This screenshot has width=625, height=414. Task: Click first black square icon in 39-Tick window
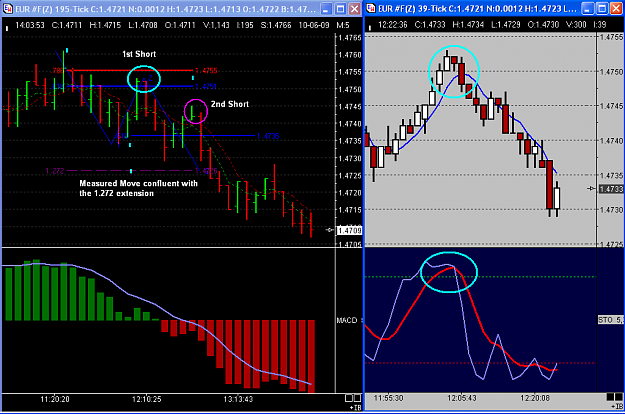pyautogui.click(x=610, y=396)
